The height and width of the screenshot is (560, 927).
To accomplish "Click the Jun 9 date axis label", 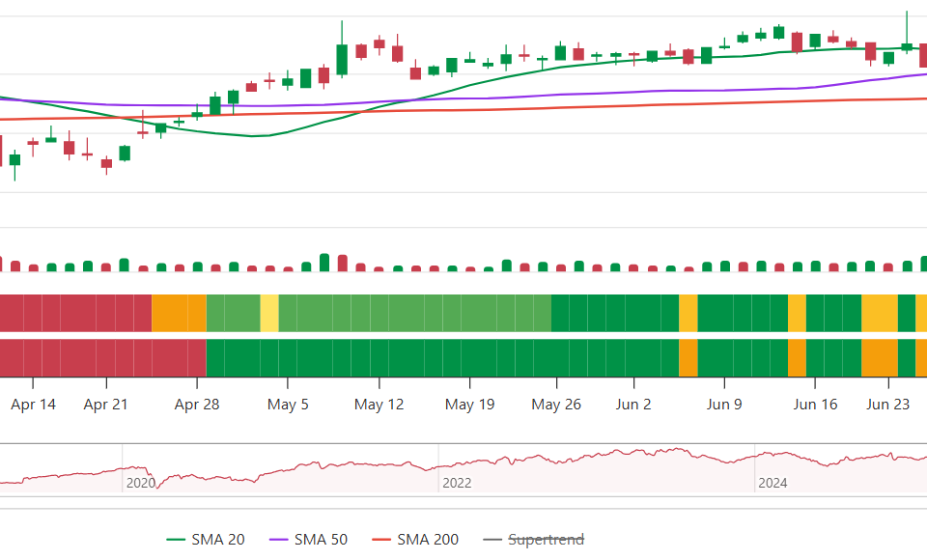I will point(724,405).
